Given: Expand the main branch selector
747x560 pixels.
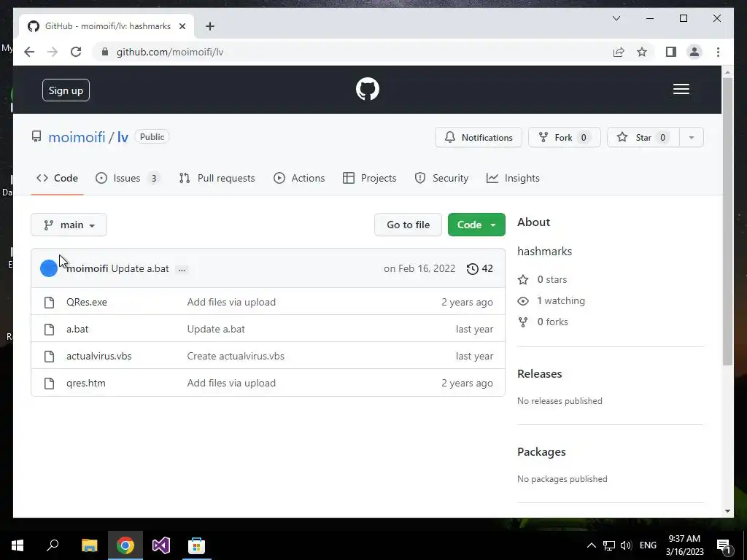Looking at the screenshot, I should pyautogui.click(x=69, y=225).
